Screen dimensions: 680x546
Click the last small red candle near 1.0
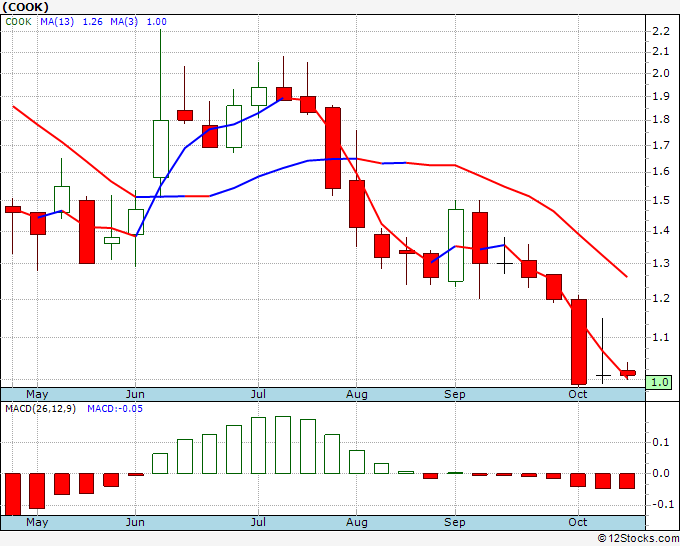(628, 373)
